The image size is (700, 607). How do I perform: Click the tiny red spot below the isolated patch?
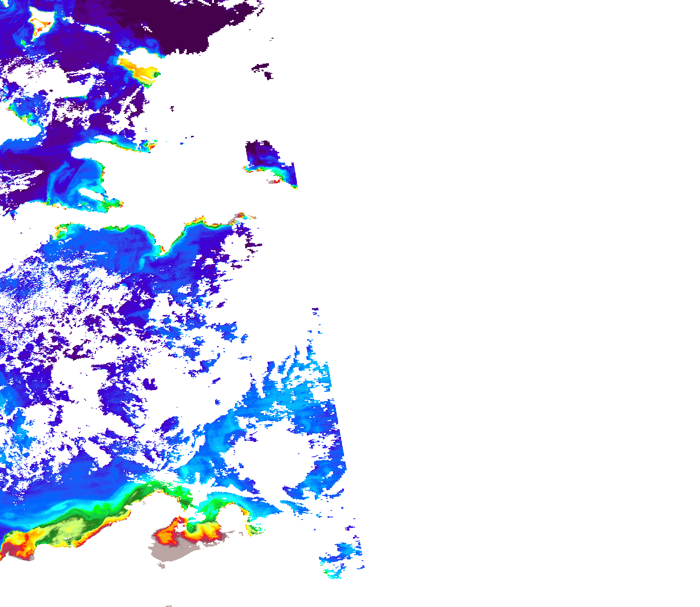click(x=276, y=181)
